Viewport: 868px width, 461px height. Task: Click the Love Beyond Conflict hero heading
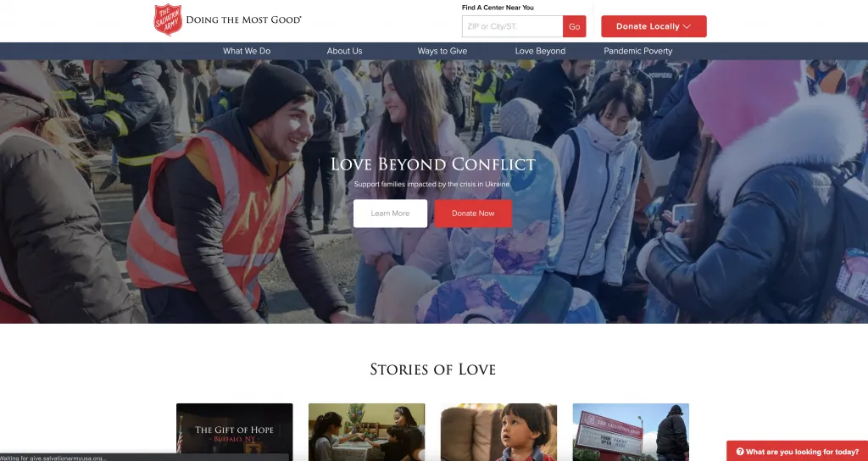pos(433,164)
